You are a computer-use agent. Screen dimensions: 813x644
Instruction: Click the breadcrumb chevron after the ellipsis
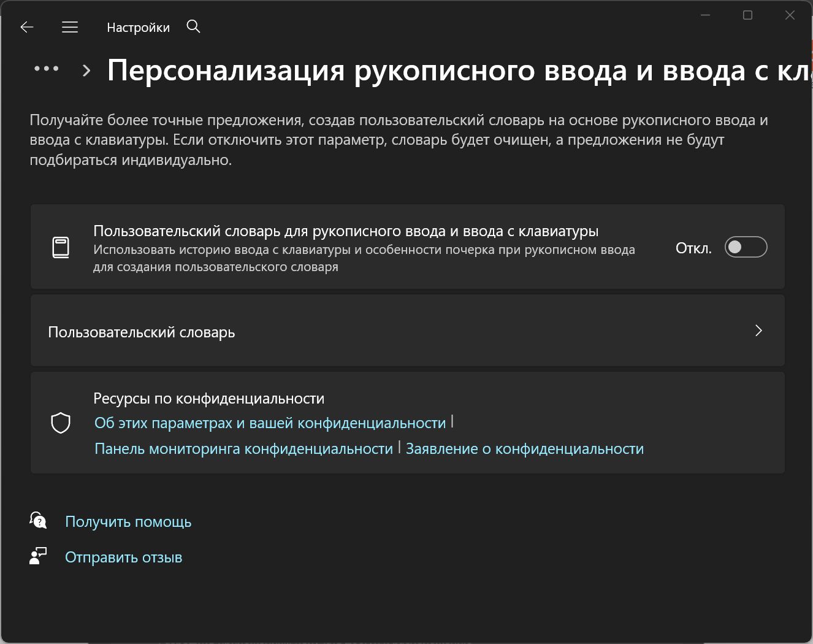coord(85,69)
